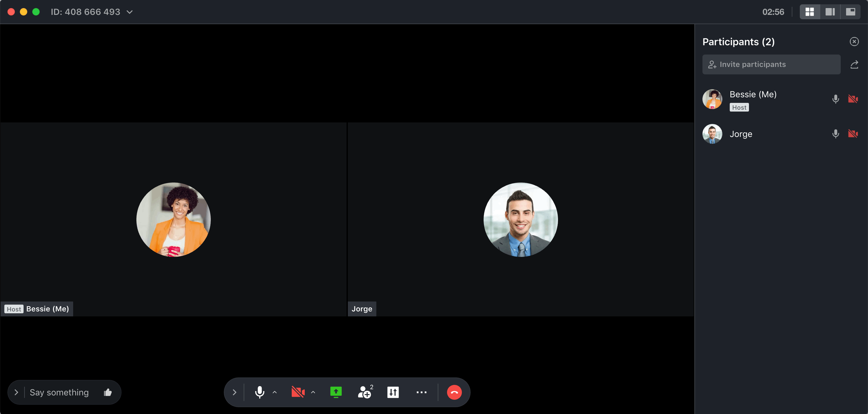The width and height of the screenshot is (868, 414).
Task: Toggle the microphone mute in the bottom toolbar
Action: point(259,392)
